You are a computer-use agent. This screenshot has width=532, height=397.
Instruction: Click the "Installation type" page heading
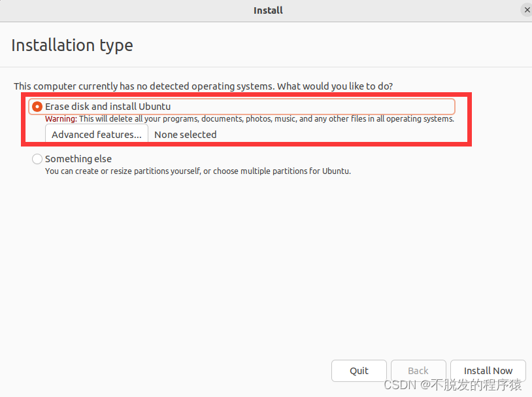(x=72, y=46)
